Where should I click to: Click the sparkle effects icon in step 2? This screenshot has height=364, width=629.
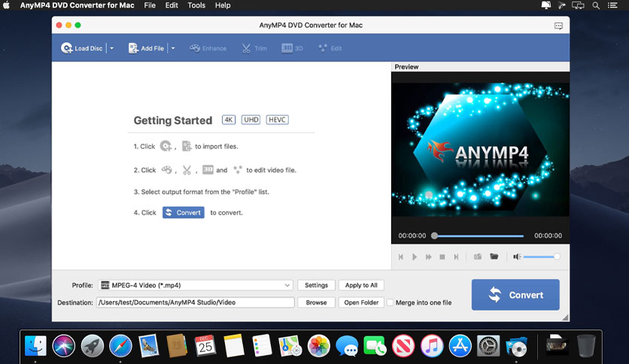click(238, 169)
